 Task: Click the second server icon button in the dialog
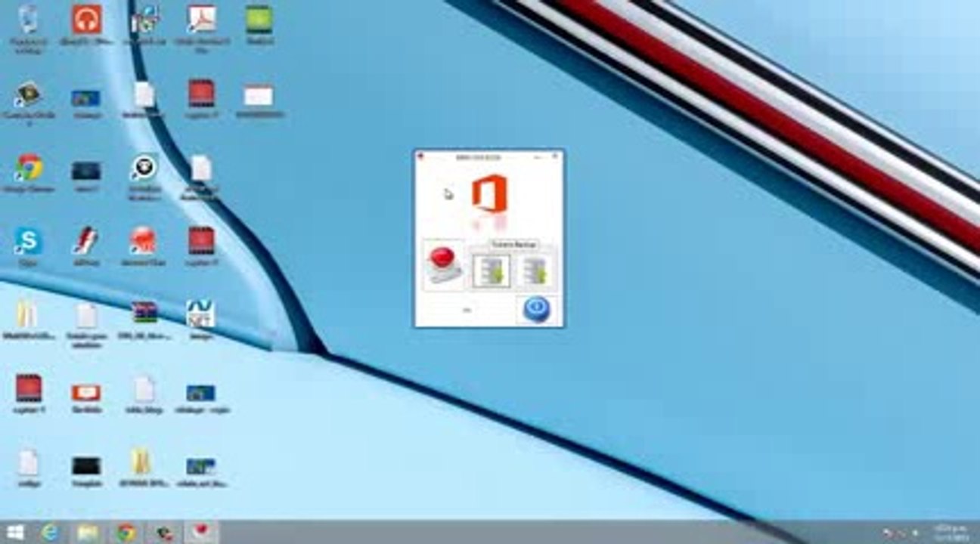(535, 270)
